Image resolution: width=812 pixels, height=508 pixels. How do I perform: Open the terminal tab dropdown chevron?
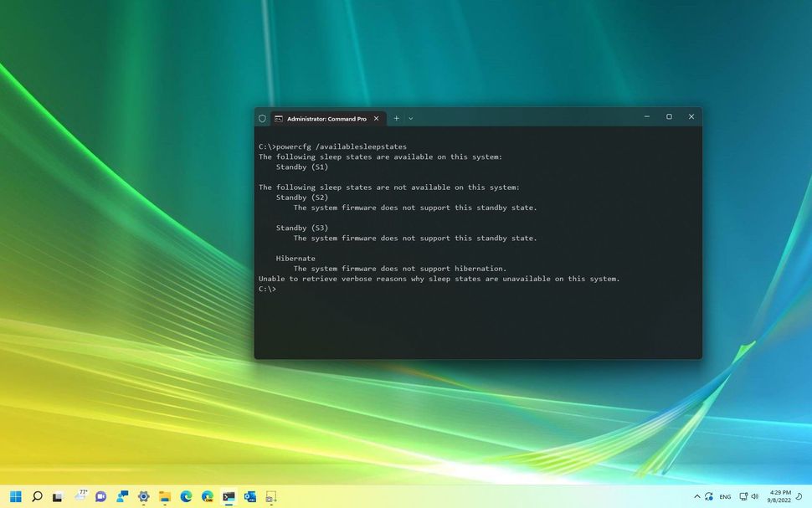coord(410,118)
